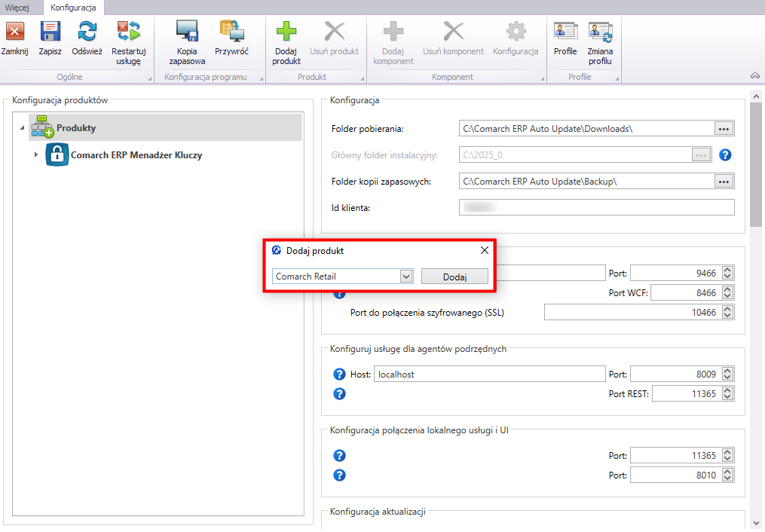The width and height of the screenshot is (765, 532).
Task: Click ellipsis button for Główny folder instalacyjny
Action: 701,155
